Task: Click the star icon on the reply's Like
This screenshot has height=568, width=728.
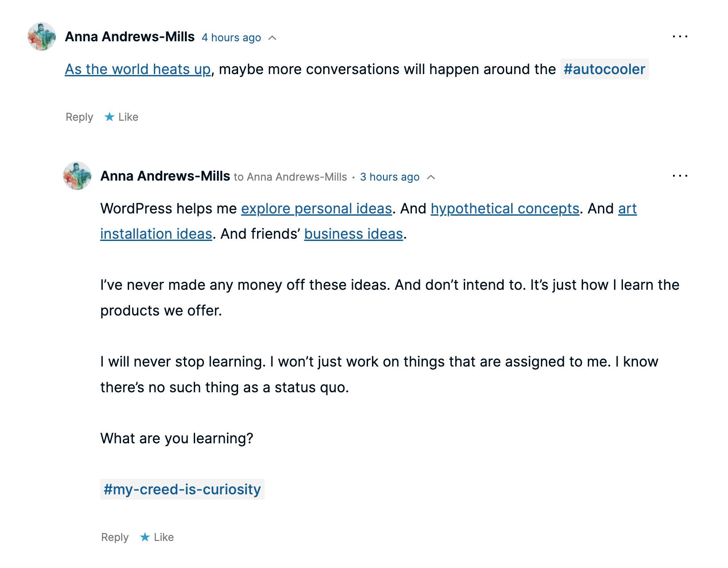Action: pyautogui.click(x=145, y=537)
